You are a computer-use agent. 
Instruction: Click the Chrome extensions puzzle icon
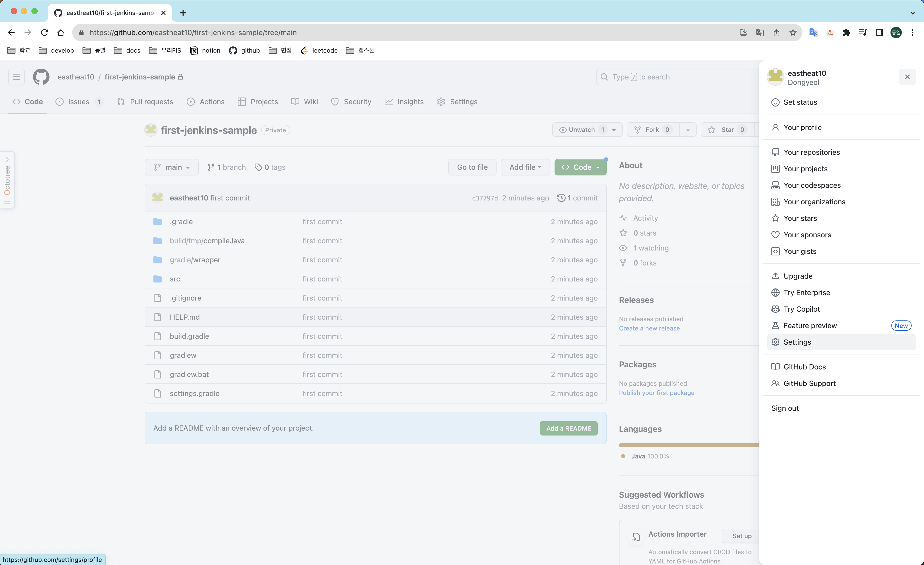point(846,33)
